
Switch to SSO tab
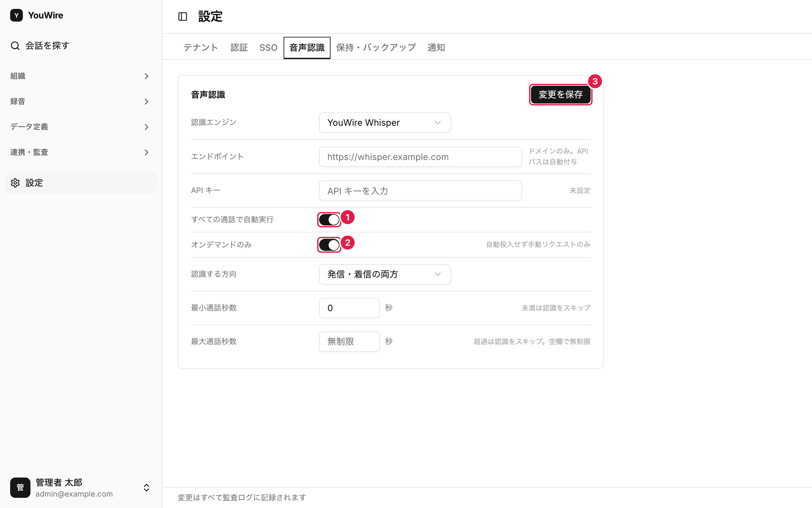coord(268,48)
